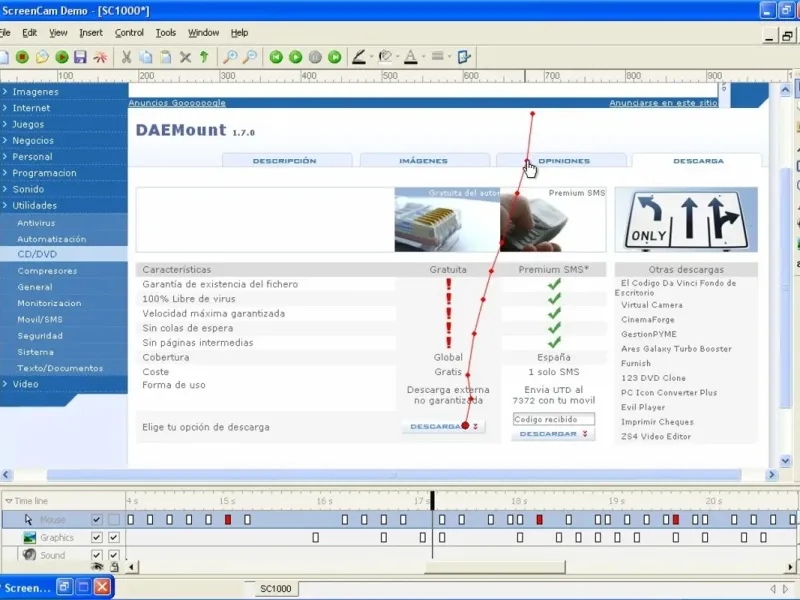Viewport: 800px width, 600px height.
Task: Select the Mouse track arrow icon
Action: [x=29, y=519]
